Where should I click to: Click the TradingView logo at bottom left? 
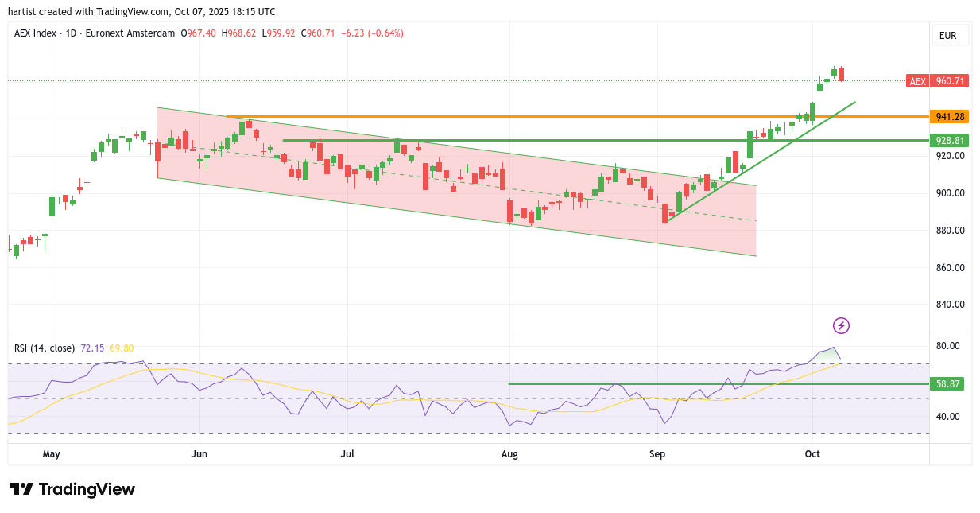click(72, 489)
